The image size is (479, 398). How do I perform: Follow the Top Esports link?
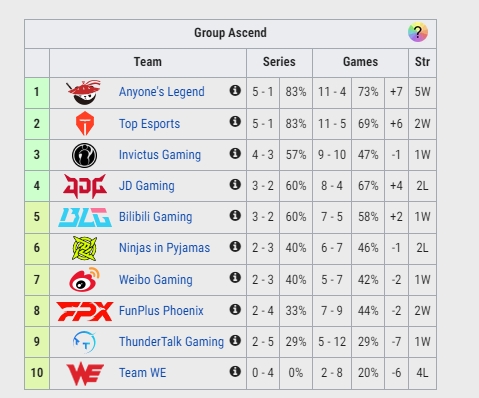click(x=149, y=124)
